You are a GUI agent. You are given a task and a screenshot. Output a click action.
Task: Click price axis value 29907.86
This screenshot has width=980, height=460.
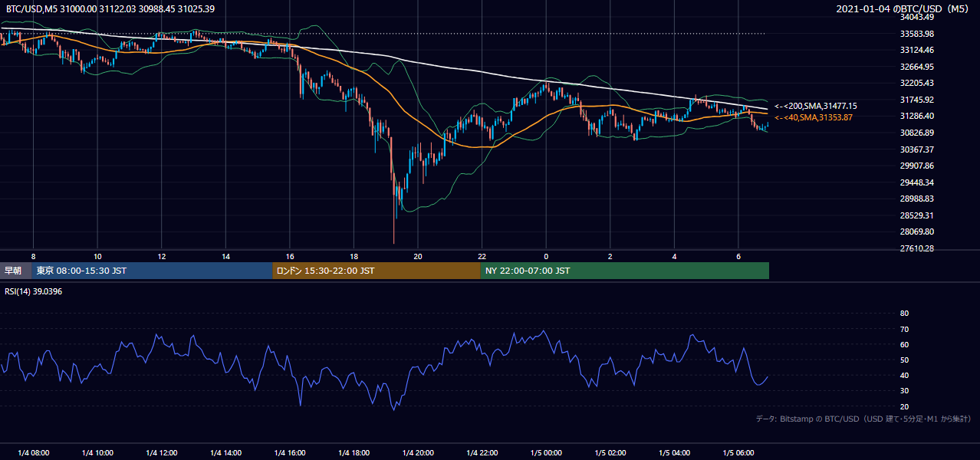tap(916, 166)
